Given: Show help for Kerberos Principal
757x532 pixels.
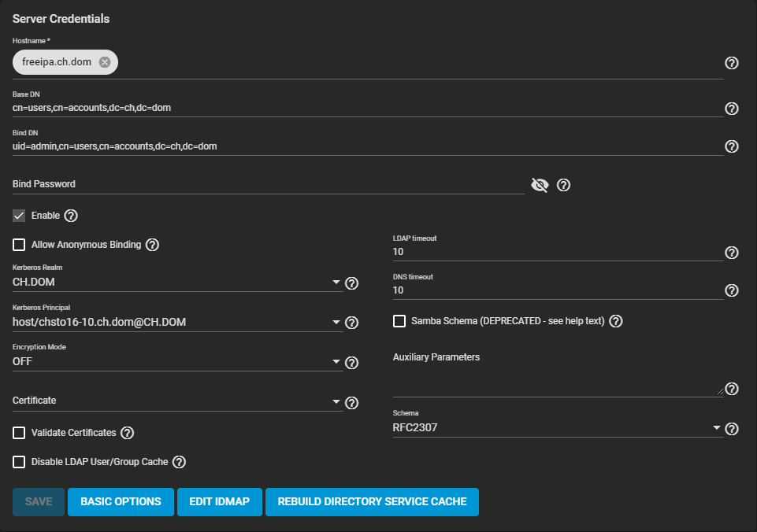Looking at the screenshot, I should tap(351, 323).
